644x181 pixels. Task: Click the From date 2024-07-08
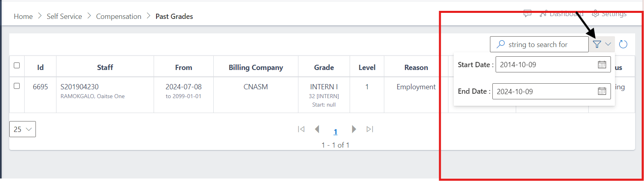tap(183, 87)
